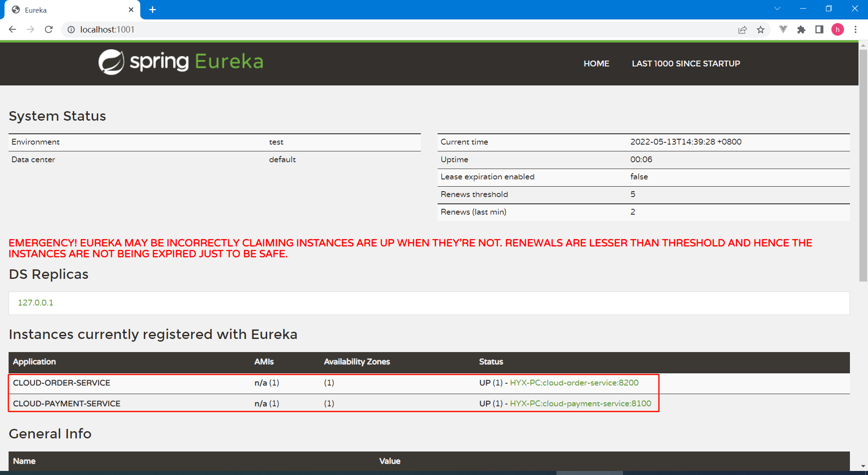The image size is (868, 475).
Task: Click the Uptime value 00:06
Action: pyautogui.click(x=641, y=160)
